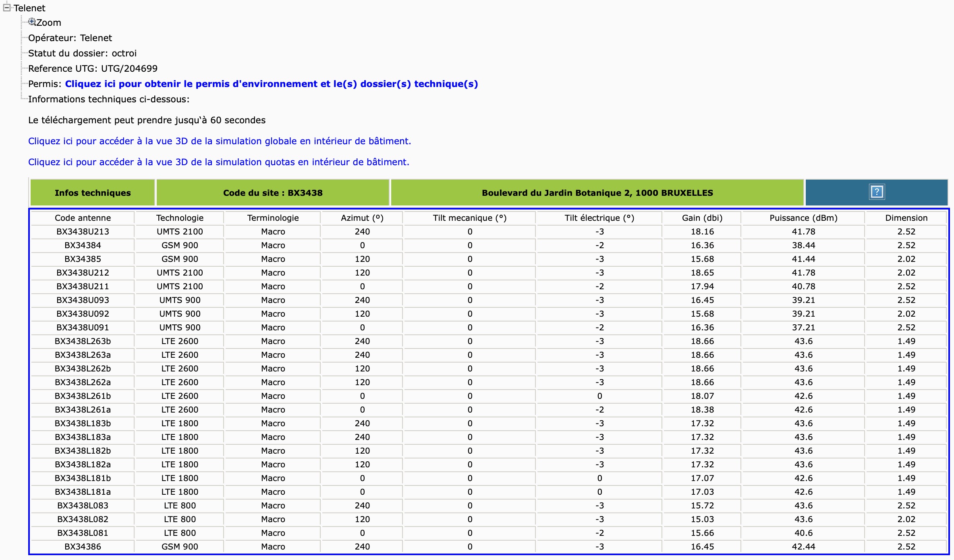
Task: Select antenna code BX3438L181a
Action: point(83,492)
